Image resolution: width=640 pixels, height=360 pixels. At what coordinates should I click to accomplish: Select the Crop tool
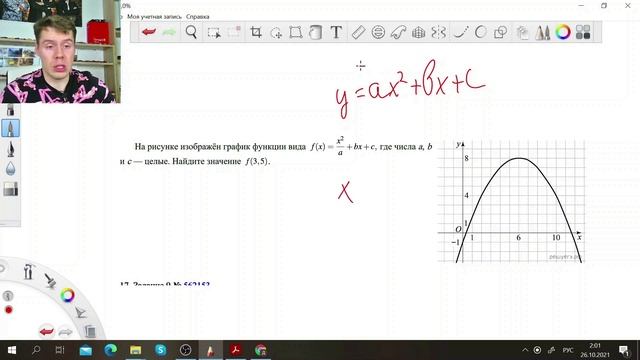click(256, 32)
